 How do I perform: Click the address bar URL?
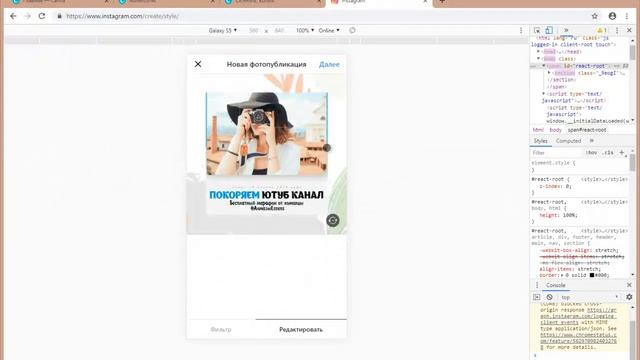tap(122, 16)
